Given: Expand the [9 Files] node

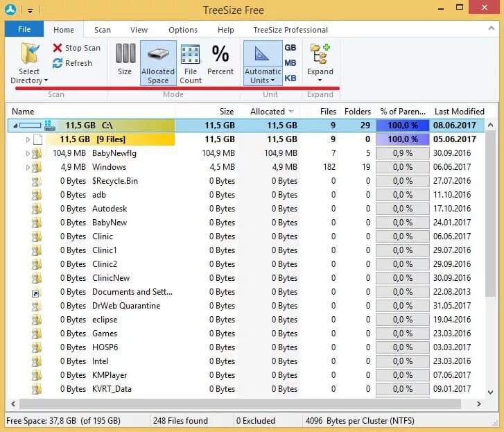Looking at the screenshot, I should click(x=28, y=139).
